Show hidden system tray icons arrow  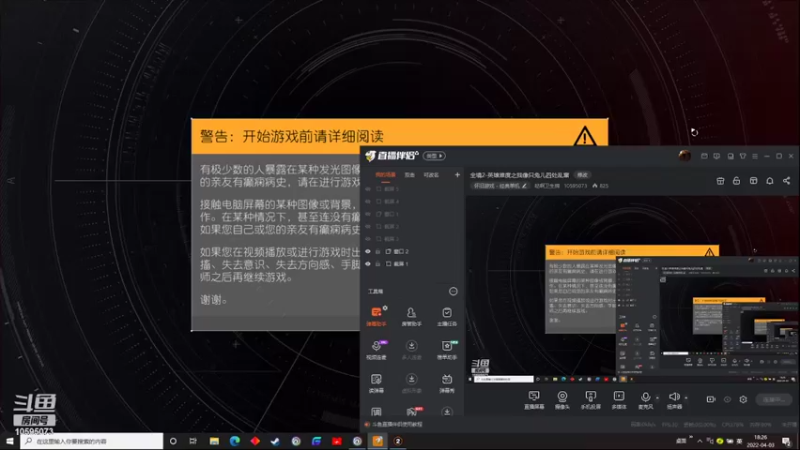coord(700,441)
